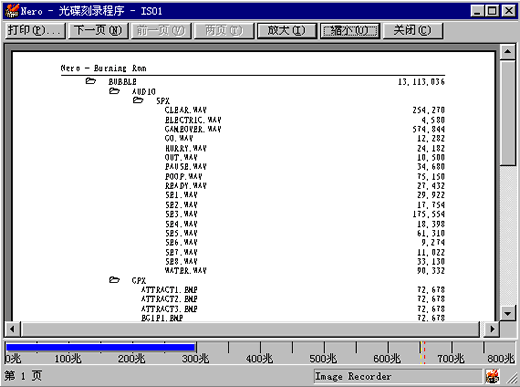The image size is (520, 387).
Task: Click the SE8.WAV file entry
Action: click(x=181, y=261)
